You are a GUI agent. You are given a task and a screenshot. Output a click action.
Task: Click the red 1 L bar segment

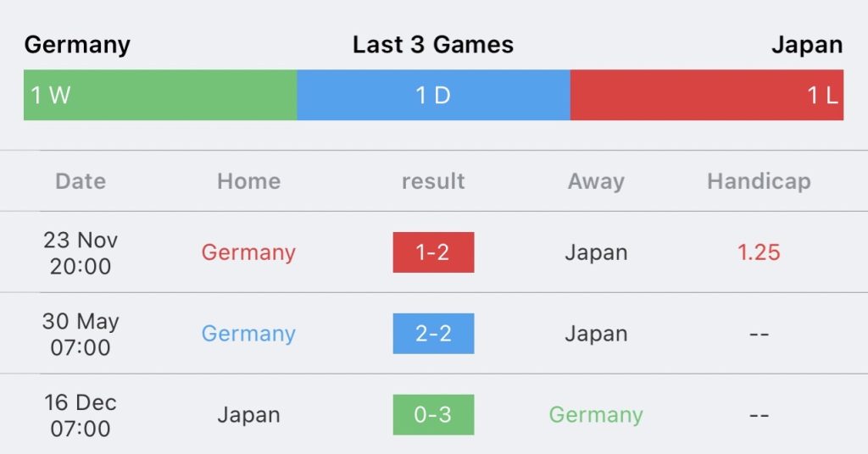click(x=706, y=95)
